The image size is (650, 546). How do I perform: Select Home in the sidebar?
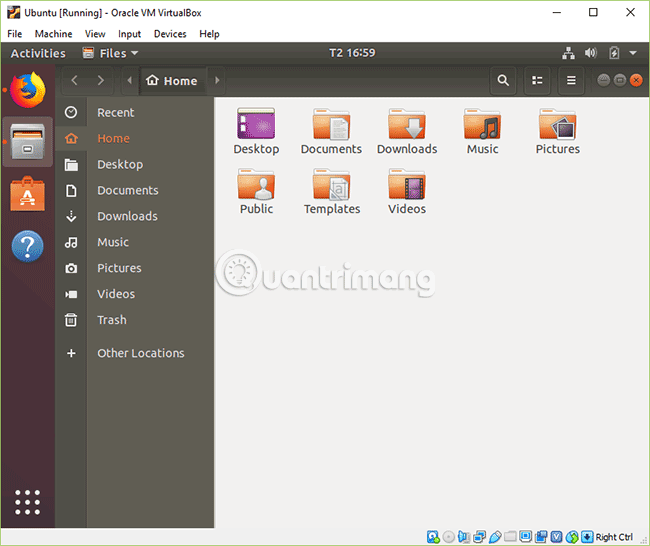pyautogui.click(x=135, y=138)
